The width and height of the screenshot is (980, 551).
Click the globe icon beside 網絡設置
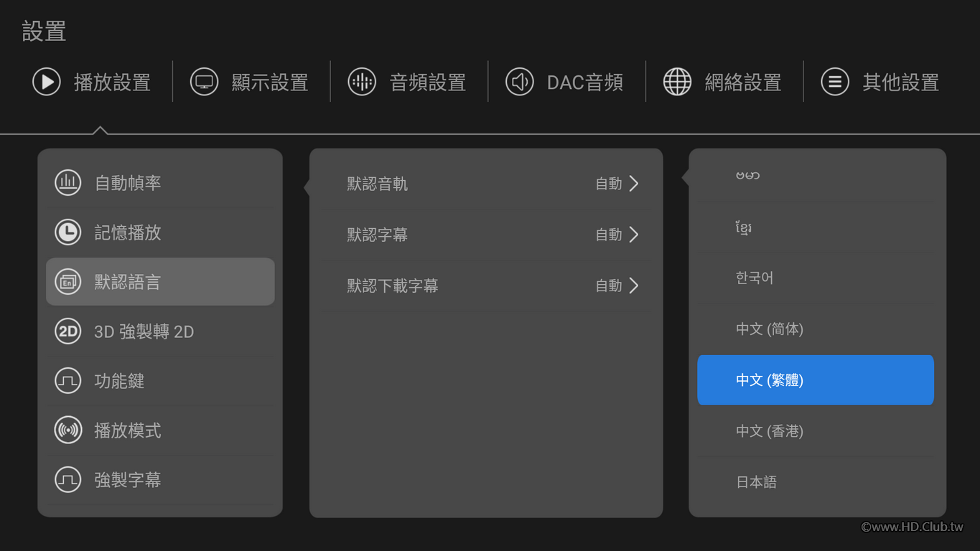[677, 82]
